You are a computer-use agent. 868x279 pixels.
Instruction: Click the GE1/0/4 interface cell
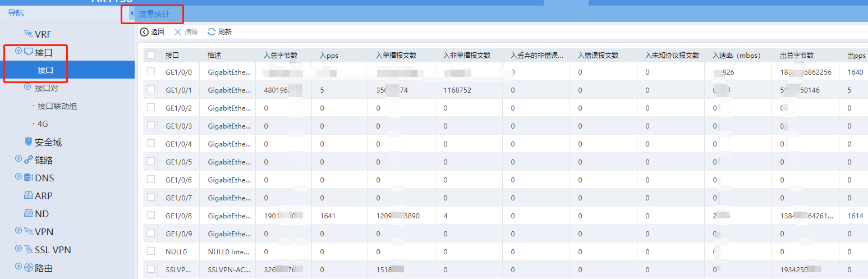(178, 144)
